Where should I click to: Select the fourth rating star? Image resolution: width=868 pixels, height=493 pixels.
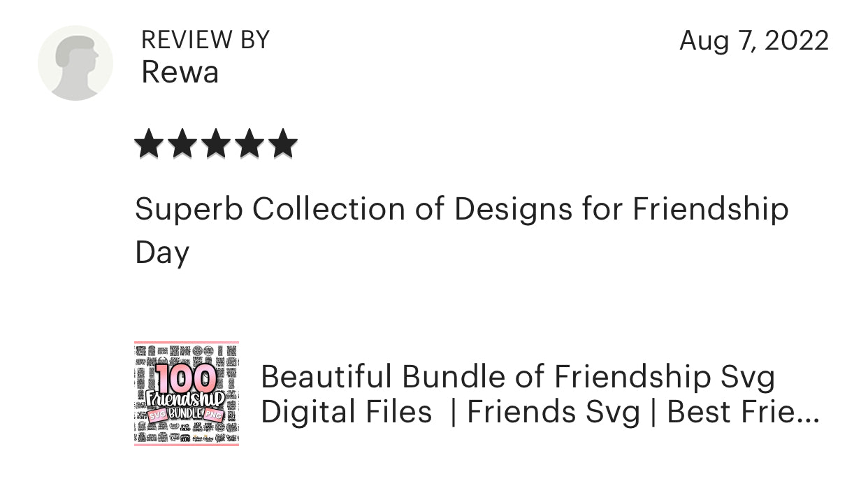pos(249,144)
